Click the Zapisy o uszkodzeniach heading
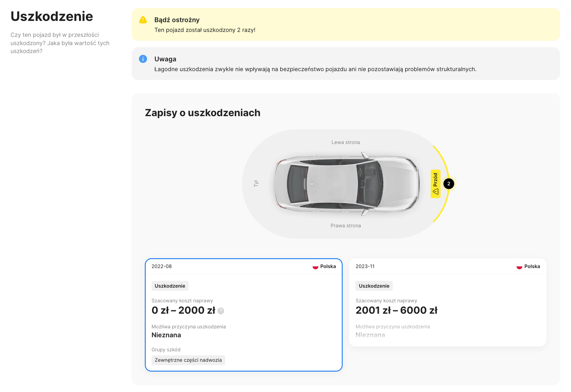The width and height of the screenshot is (571, 392). click(202, 113)
